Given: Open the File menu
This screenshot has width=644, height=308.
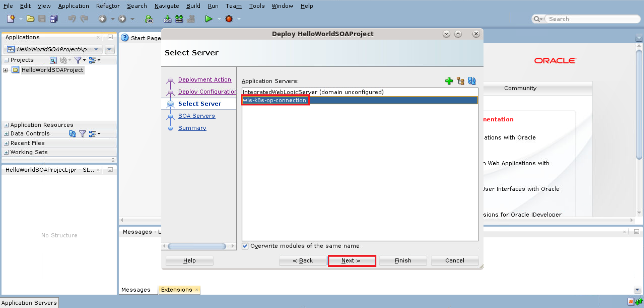Looking at the screenshot, I should point(8,6).
